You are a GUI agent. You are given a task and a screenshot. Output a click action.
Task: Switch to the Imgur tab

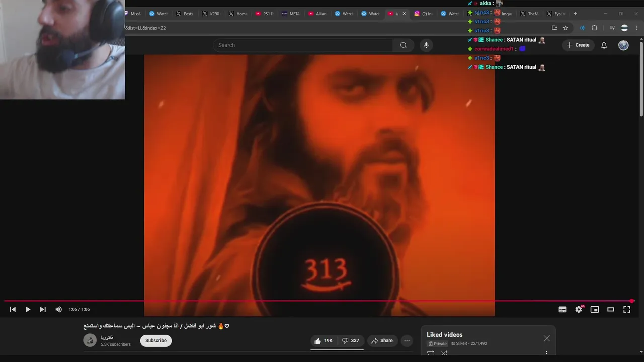coord(503,14)
